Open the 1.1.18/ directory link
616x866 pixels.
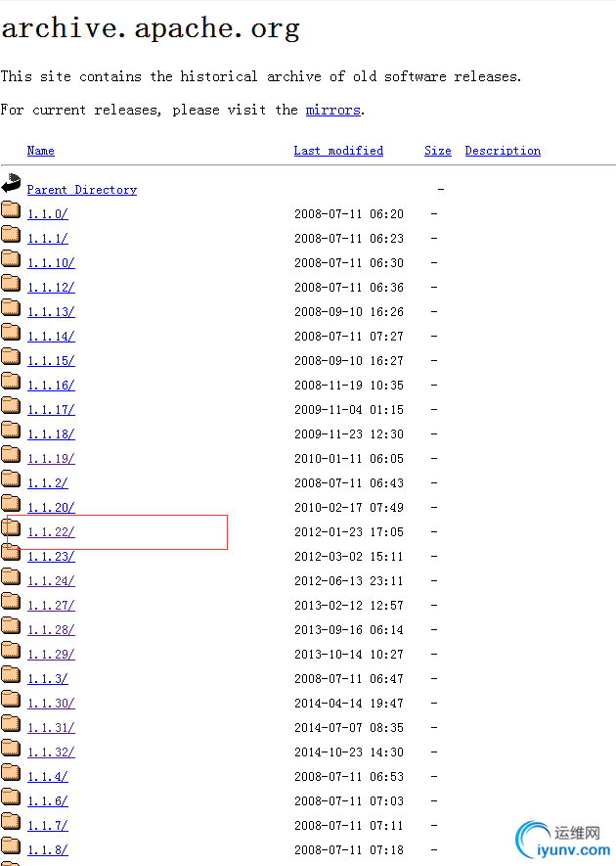(x=51, y=434)
